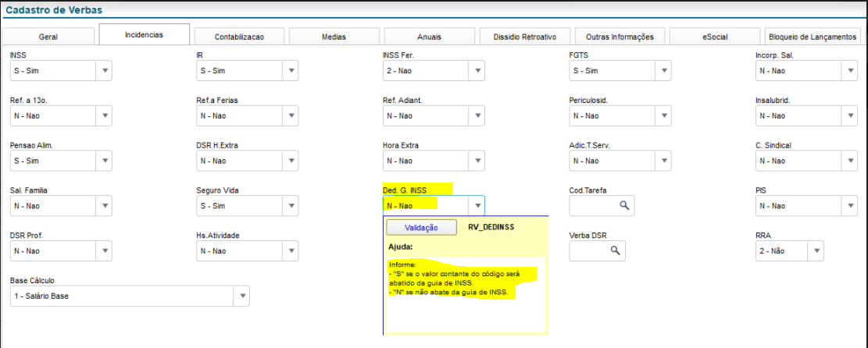Screen dimensions: 868x348
Task: Select the Incidencias tab
Action: [x=145, y=34]
